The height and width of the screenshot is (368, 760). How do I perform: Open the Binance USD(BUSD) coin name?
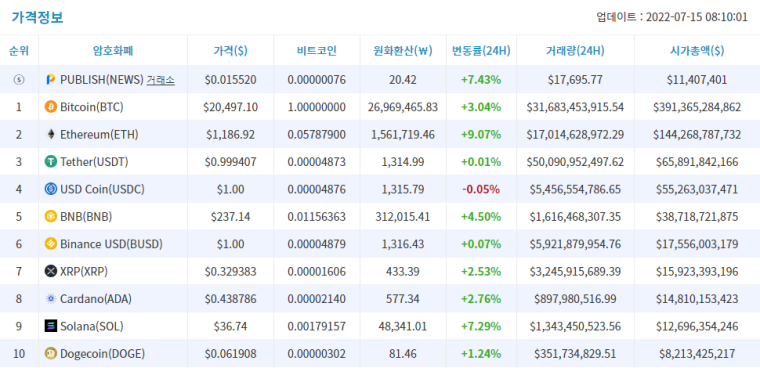click(111, 244)
